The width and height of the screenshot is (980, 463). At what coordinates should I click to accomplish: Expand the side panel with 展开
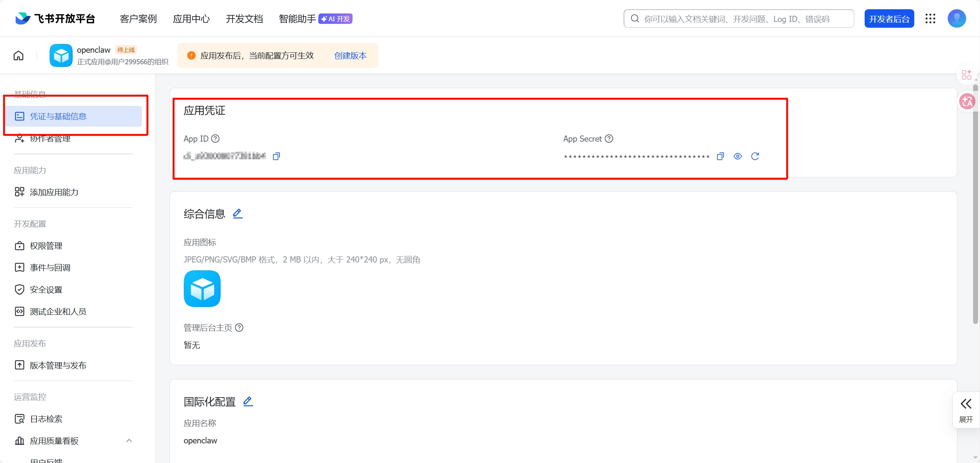pos(966,410)
